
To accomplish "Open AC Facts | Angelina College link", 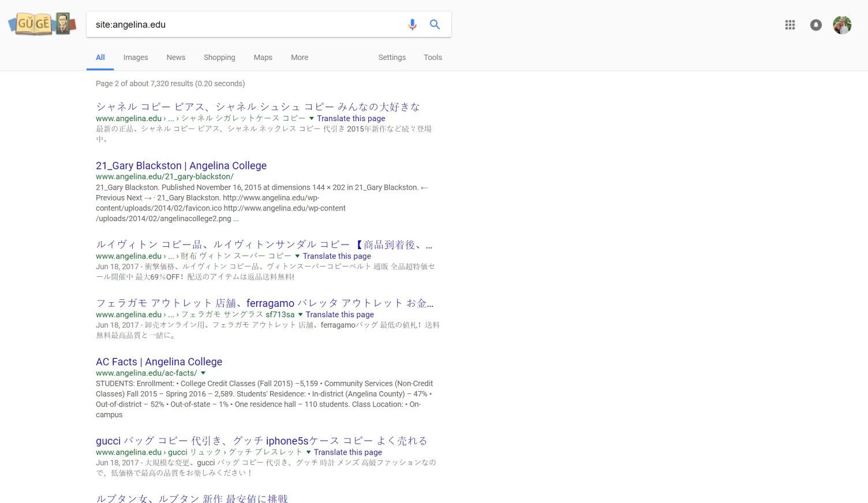I will coord(159,362).
